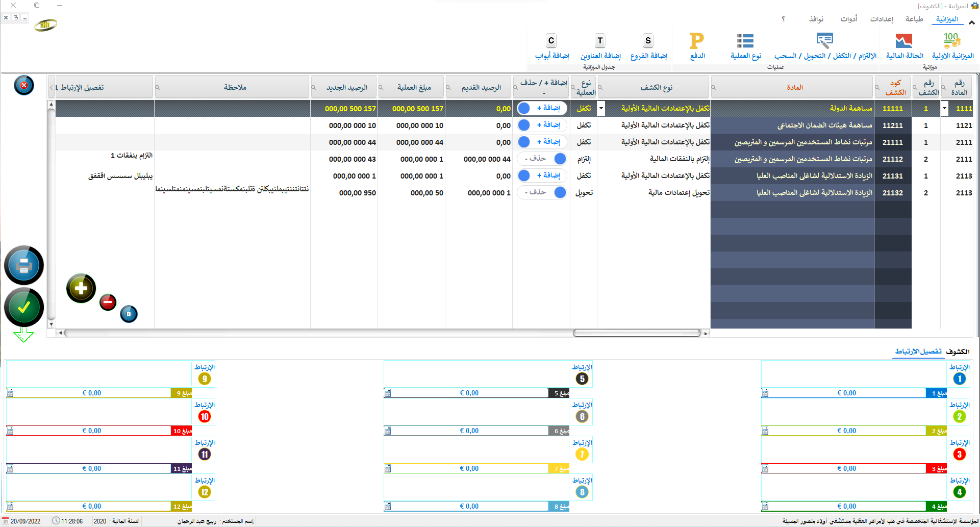Click the red close circle icon
The width and height of the screenshot is (980, 527).
click(x=24, y=85)
